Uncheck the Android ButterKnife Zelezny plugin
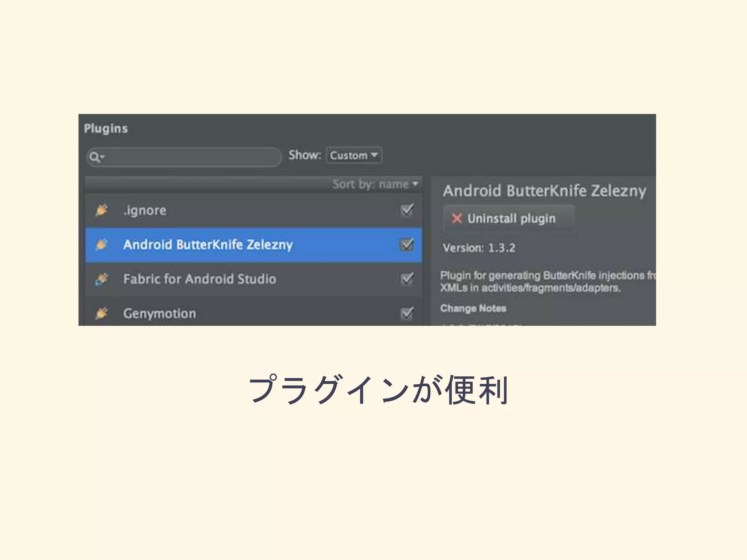The height and width of the screenshot is (560, 747). tap(407, 244)
